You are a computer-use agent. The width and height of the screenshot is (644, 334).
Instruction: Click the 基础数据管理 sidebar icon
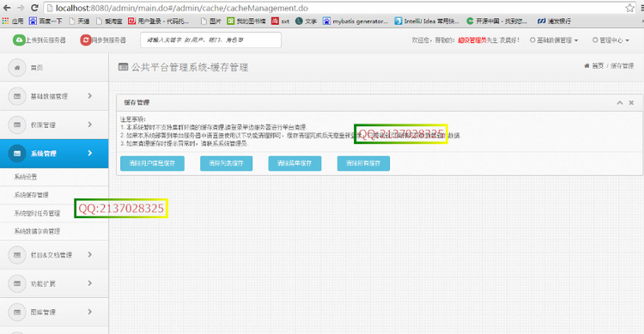point(17,96)
